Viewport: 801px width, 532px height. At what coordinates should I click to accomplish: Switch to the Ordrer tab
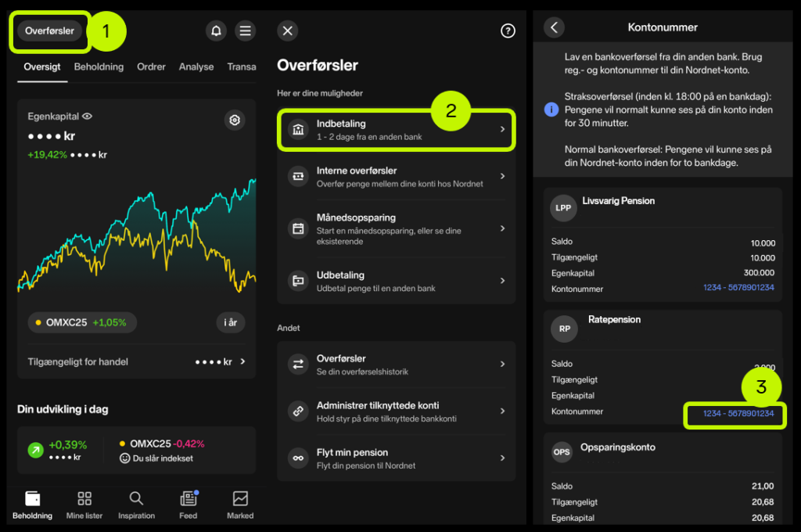(151, 67)
